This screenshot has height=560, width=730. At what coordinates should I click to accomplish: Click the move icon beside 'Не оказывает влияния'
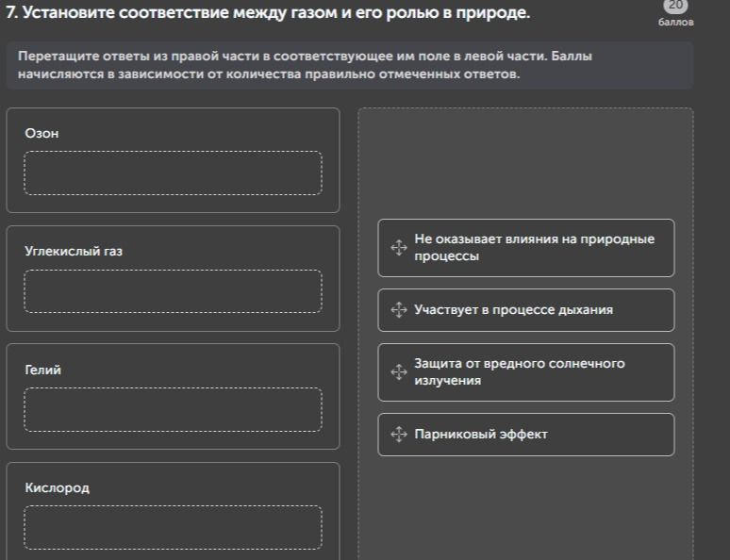tap(399, 248)
